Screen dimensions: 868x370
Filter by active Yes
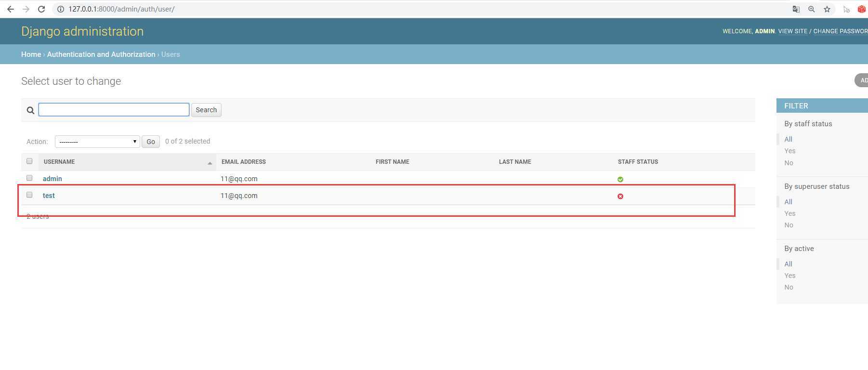tap(790, 276)
